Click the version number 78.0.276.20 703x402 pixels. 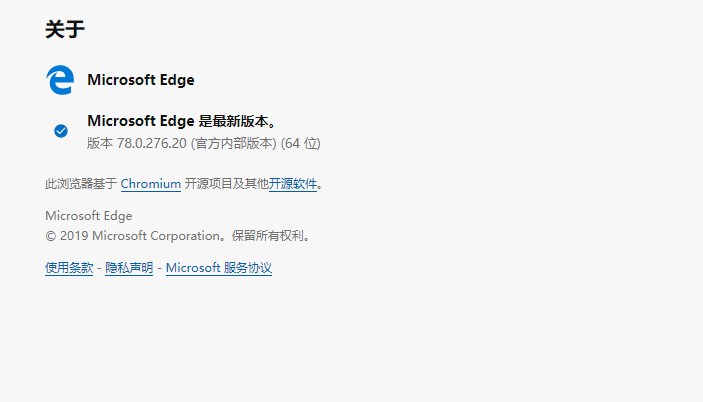pyautogui.click(x=152, y=143)
